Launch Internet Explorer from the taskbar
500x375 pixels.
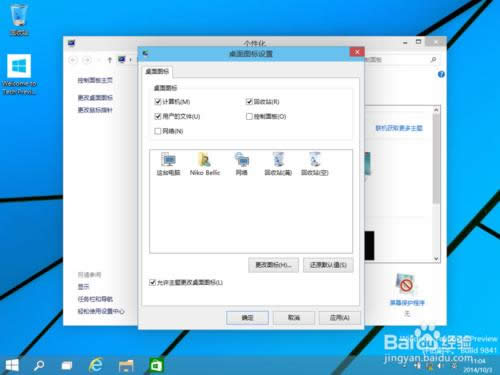point(96,365)
